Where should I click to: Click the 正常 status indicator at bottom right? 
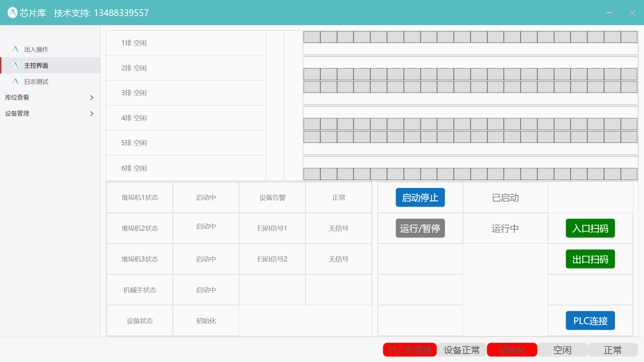pyautogui.click(x=612, y=350)
